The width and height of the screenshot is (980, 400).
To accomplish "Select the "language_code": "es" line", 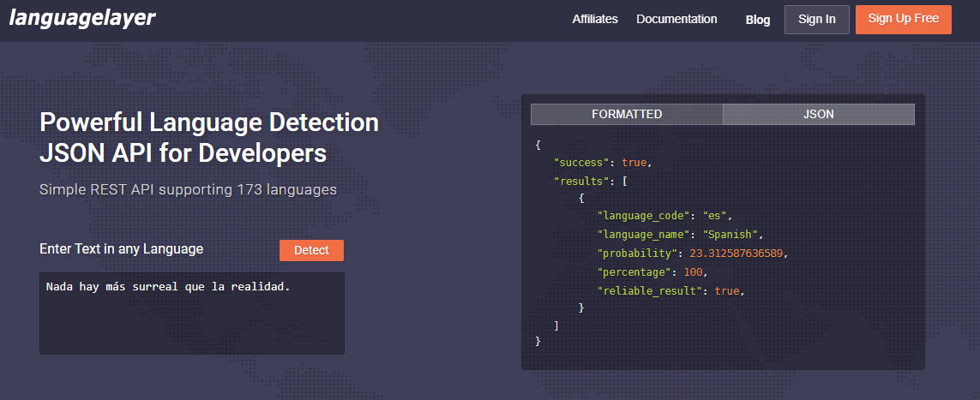I will click(x=664, y=216).
